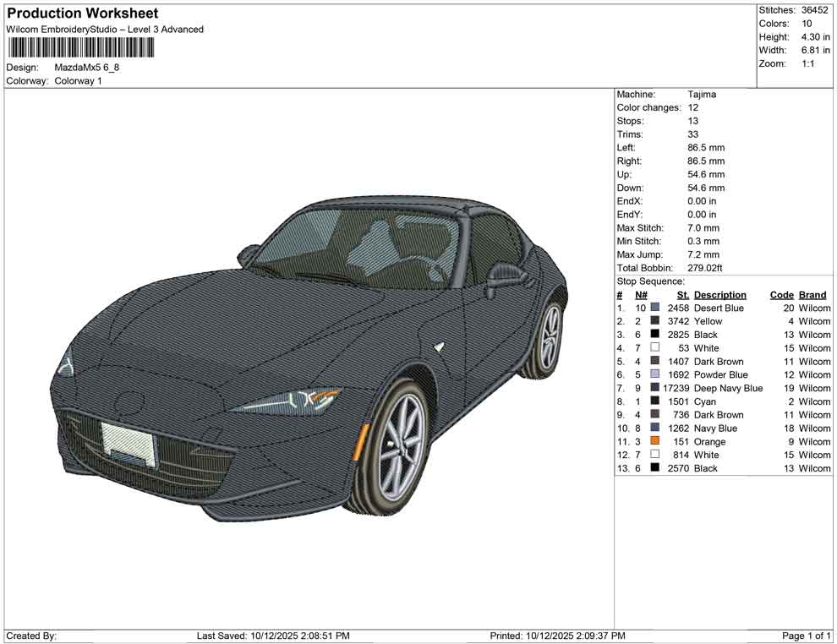Viewport: 837px width, 644px height.
Task: Click the Brand column header
Action: tap(812, 295)
